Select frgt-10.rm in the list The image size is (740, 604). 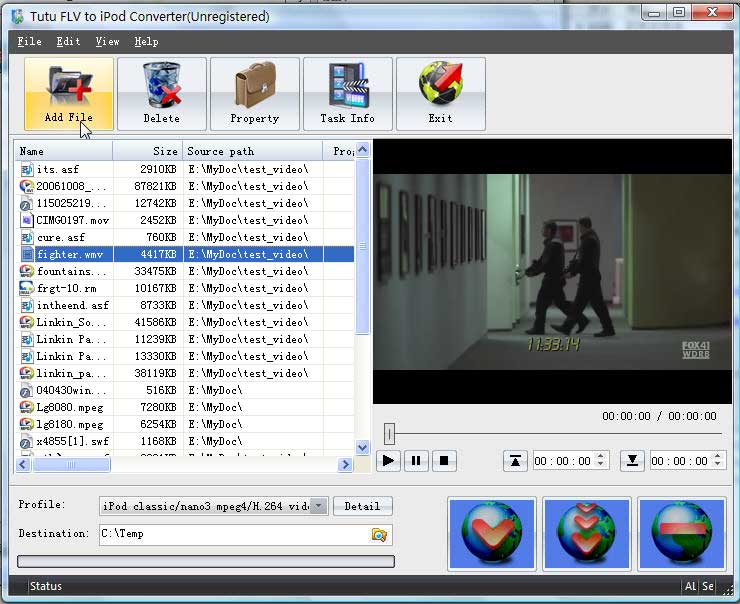click(x=185, y=288)
